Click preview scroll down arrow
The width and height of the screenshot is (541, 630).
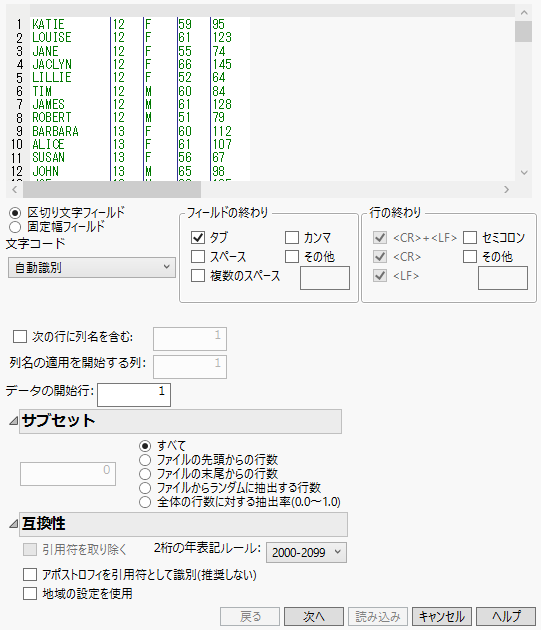click(x=524, y=173)
